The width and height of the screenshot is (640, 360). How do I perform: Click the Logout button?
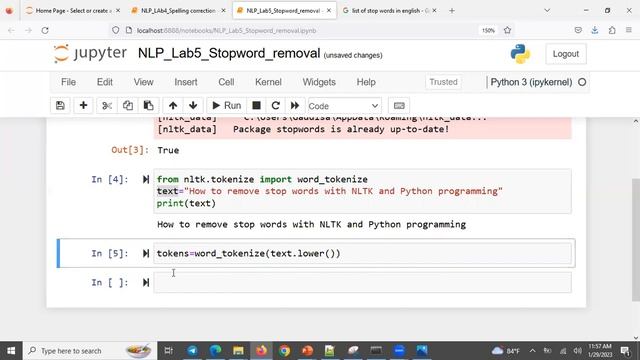click(x=565, y=54)
